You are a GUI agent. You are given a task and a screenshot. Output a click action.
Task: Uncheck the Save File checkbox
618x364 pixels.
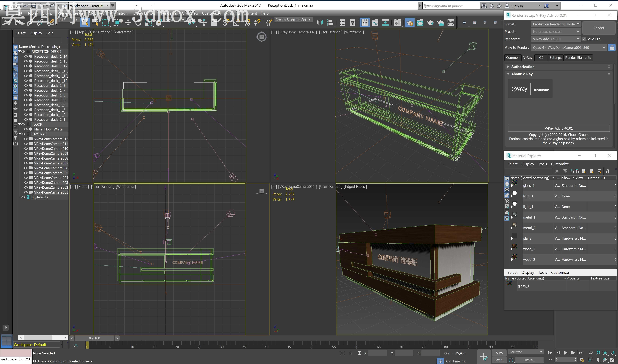click(x=584, y=39)
